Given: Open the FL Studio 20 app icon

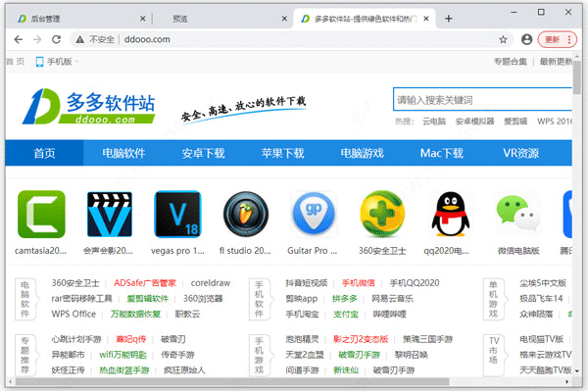Looking at the screenshot, I should (246, 214).
